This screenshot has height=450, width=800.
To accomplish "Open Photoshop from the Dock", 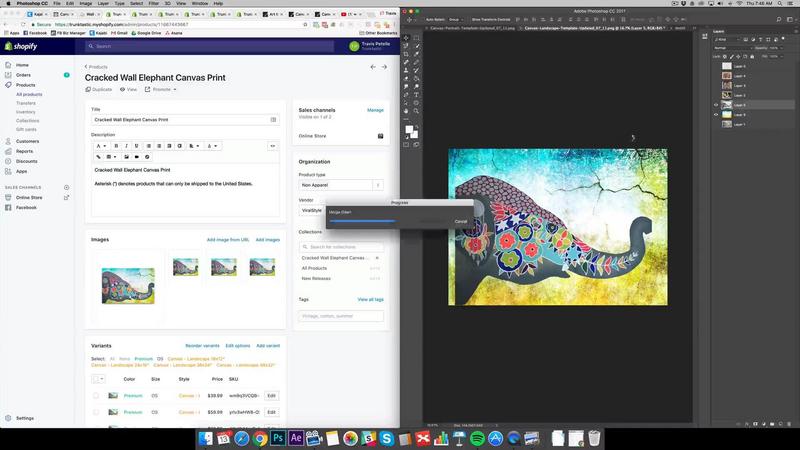I will point(278,438).
